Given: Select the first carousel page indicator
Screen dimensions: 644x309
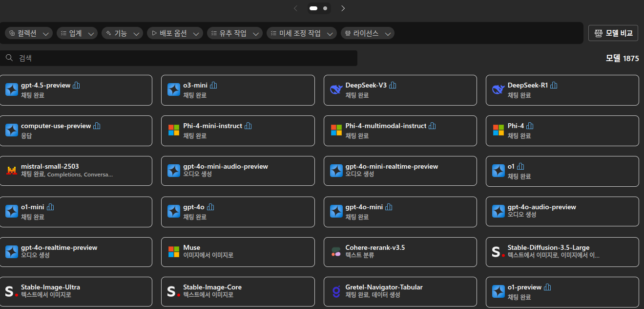Looking at the screenshot, I should point(313,8).
